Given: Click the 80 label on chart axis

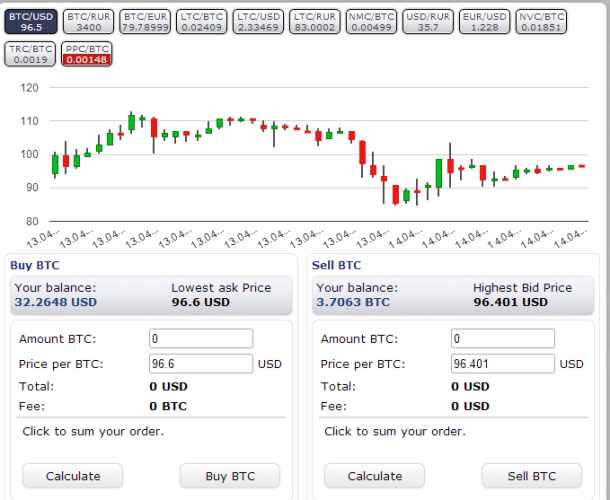Looking at the screenshot, I should pos(32,221).
